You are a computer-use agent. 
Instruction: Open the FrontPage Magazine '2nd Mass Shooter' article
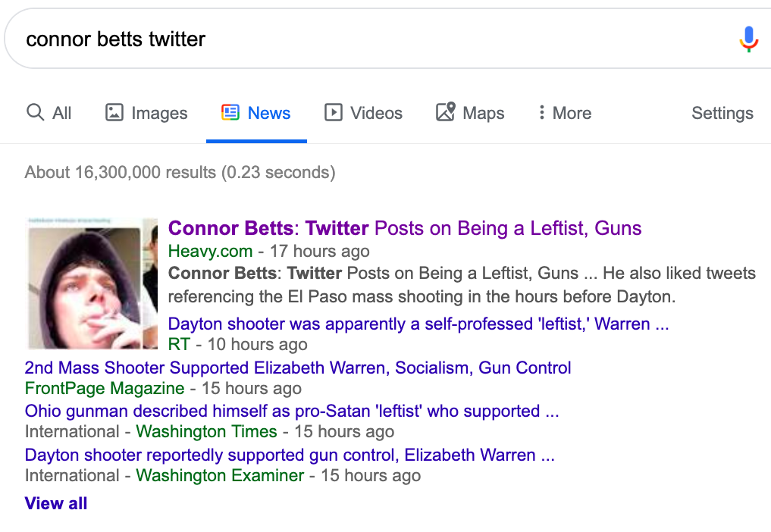pyautogui.click(x=298, y=368)
